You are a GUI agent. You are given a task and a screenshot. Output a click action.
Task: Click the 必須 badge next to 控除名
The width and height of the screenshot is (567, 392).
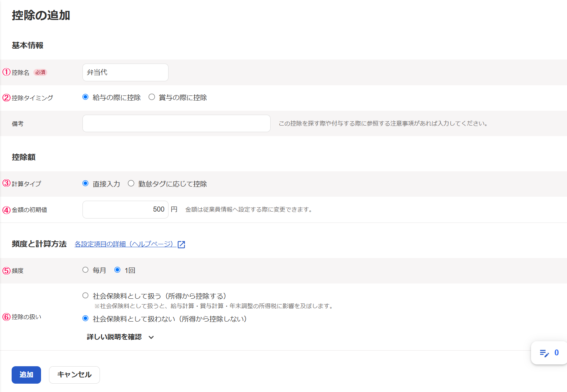click(40, 72)
